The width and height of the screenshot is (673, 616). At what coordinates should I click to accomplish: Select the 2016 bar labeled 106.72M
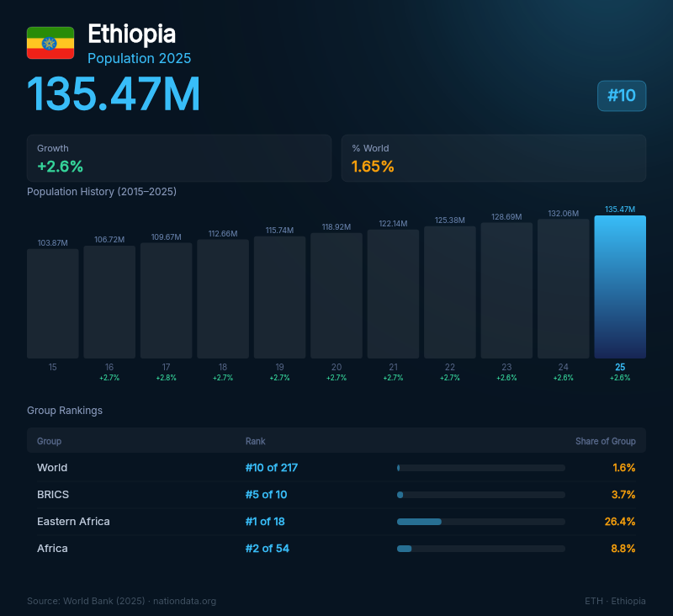[x=109, y=302]
